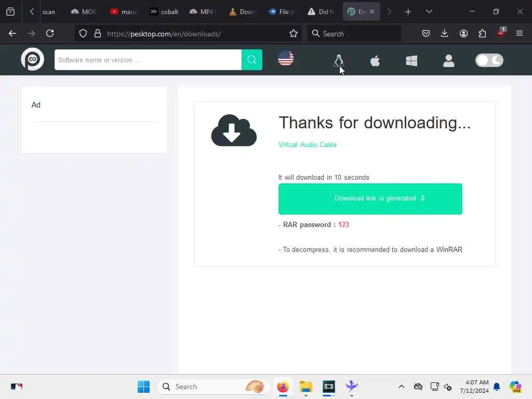Click the display network tray icon
The image size is (532, 399).
click(x=434, y=387)
